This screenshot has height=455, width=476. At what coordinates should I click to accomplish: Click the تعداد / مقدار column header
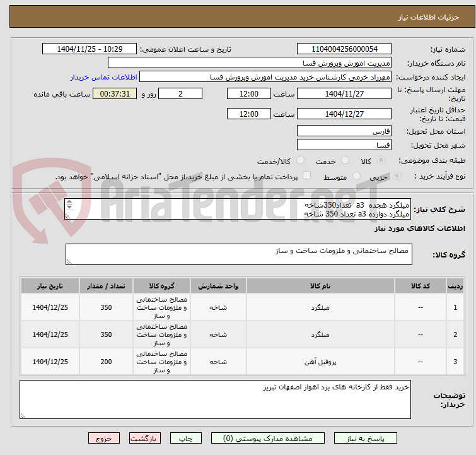coord(106,286)
